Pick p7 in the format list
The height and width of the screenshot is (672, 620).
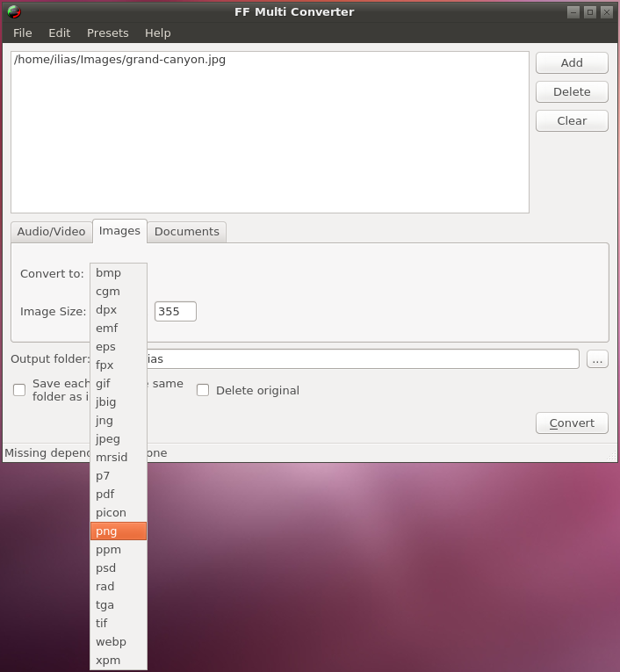tap(119, 476)
